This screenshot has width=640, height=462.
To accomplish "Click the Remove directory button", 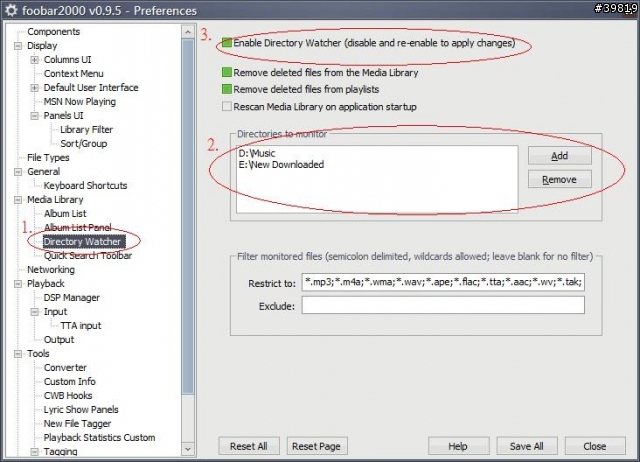I will pos(560,179).
